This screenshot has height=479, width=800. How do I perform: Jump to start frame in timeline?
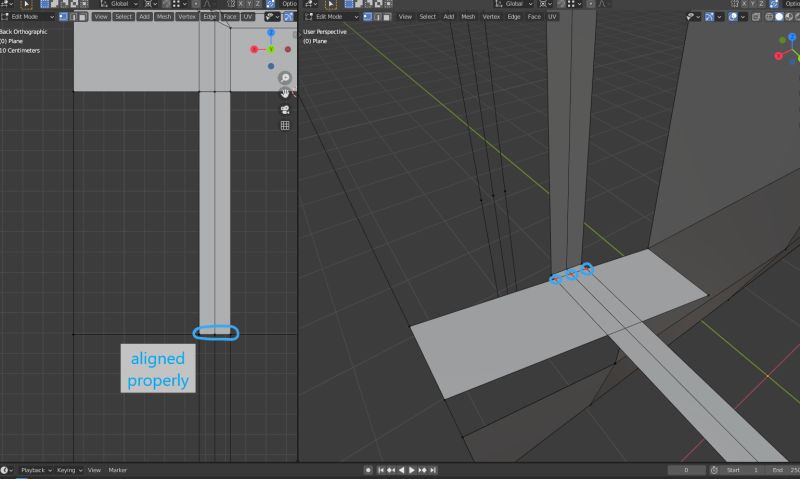[x=381, y=470]
